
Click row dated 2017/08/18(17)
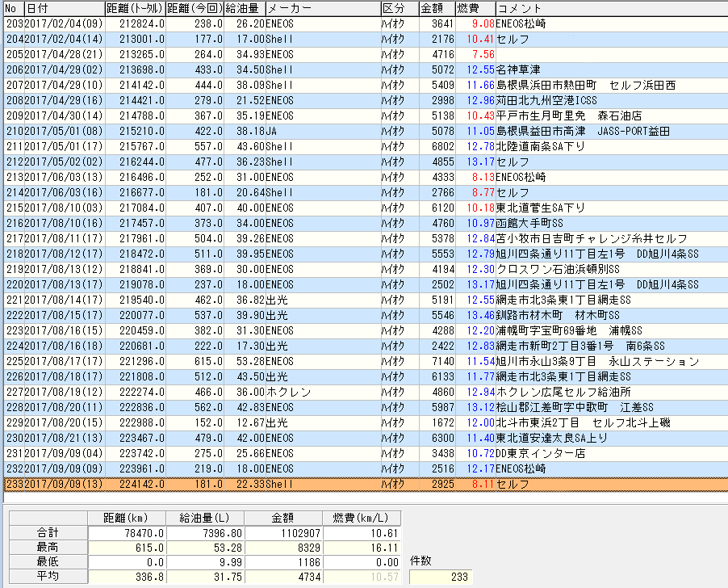click(x=366, y=376)
